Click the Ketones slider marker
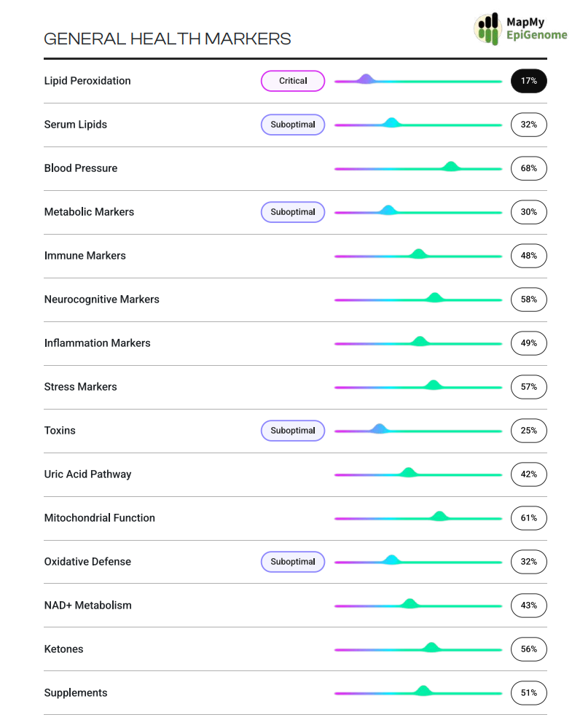The image size is (572, 728). (431, 648)
